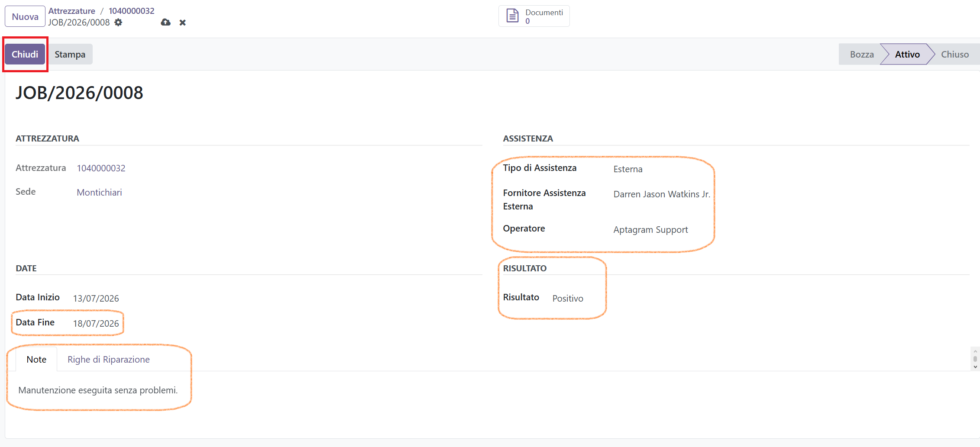Click the RISULTATO section heading
The height and width of the screenshot is (447, 980).
tap(524, 268)
